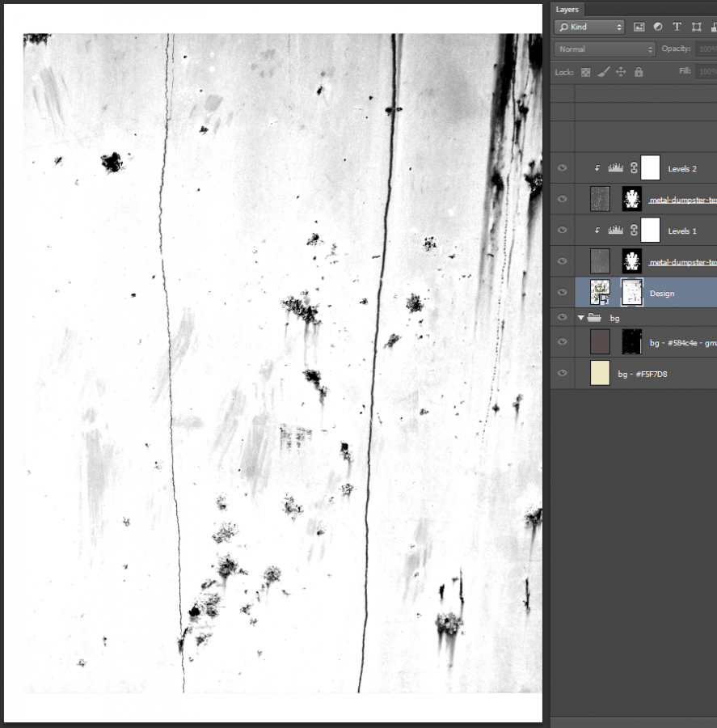
Task: Enable Lock transparent pixels
Action: pyautogui.click(x=585, y=72)
